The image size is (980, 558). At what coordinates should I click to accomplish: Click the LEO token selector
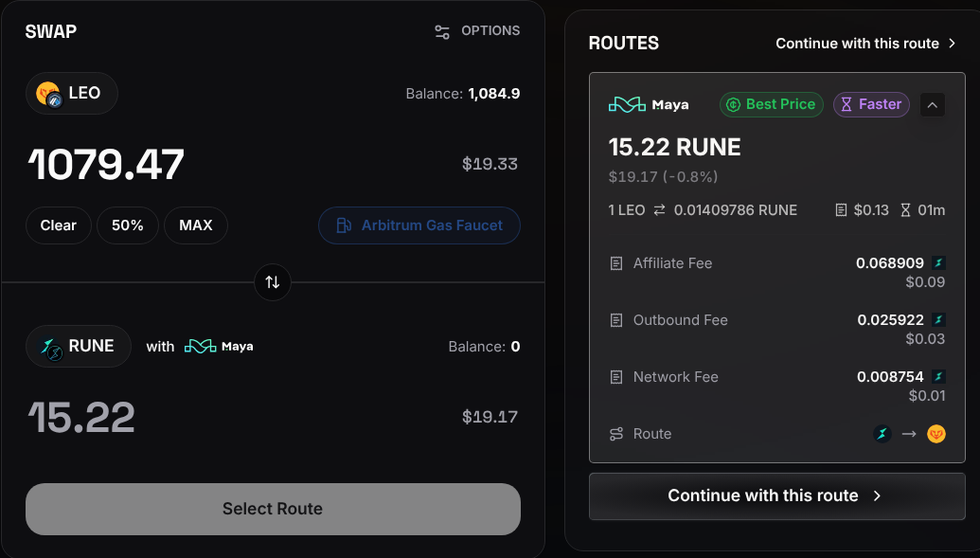tap(72, 93)
